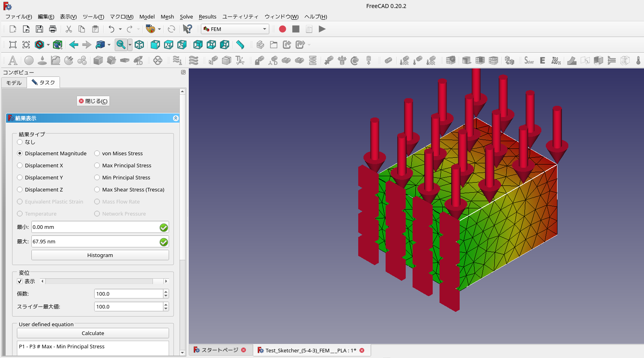Click the What's This help cursor icon

(188, 29)
